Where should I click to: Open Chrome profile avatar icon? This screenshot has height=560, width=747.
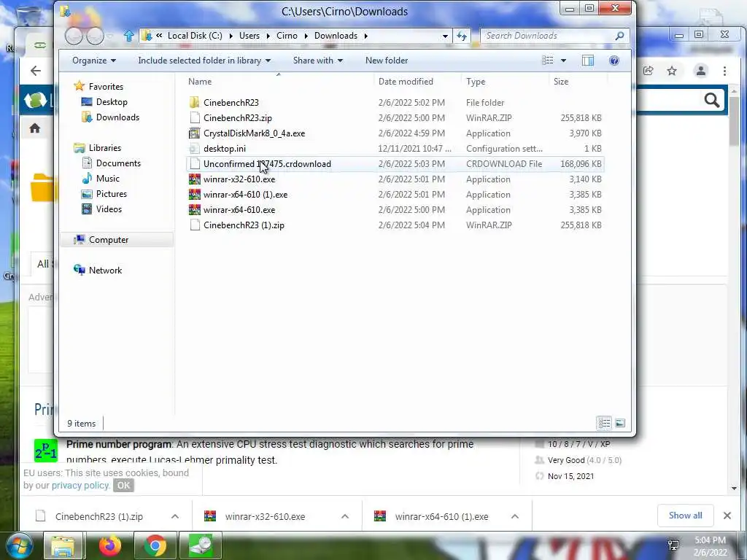701,71
